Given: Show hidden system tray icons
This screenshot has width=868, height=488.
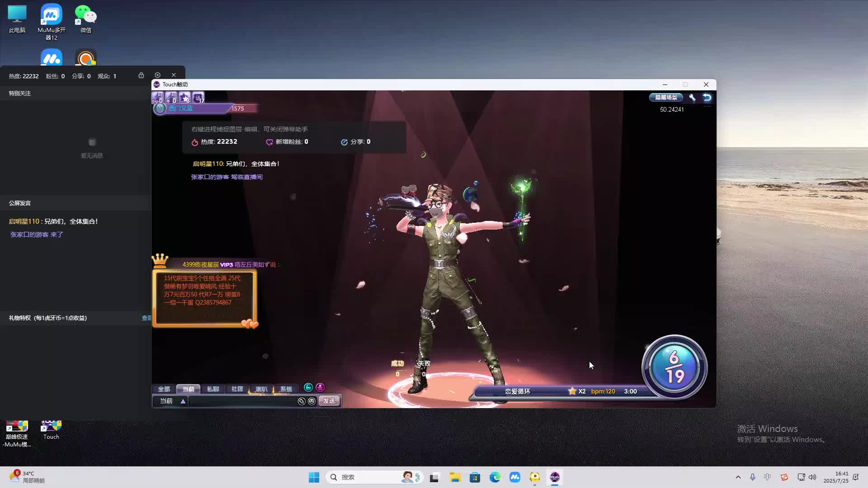Looking at the screenshot, I should pos(738,477).
